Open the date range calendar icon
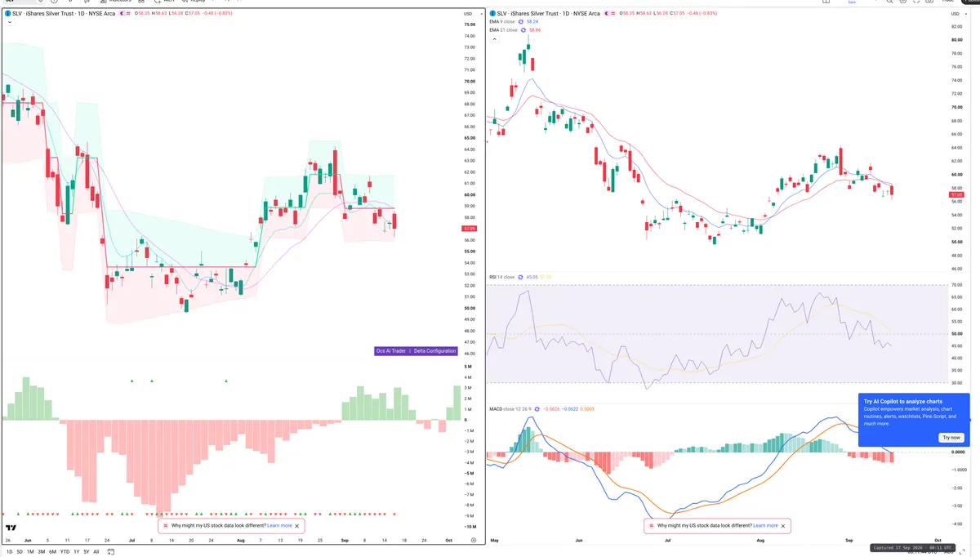980x557 pixels. pos(110,552)
